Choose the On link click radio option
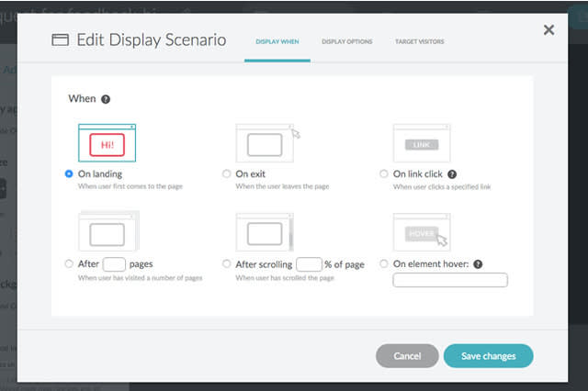The width and height of the screenshot is (588, 391). coord(384,173)
